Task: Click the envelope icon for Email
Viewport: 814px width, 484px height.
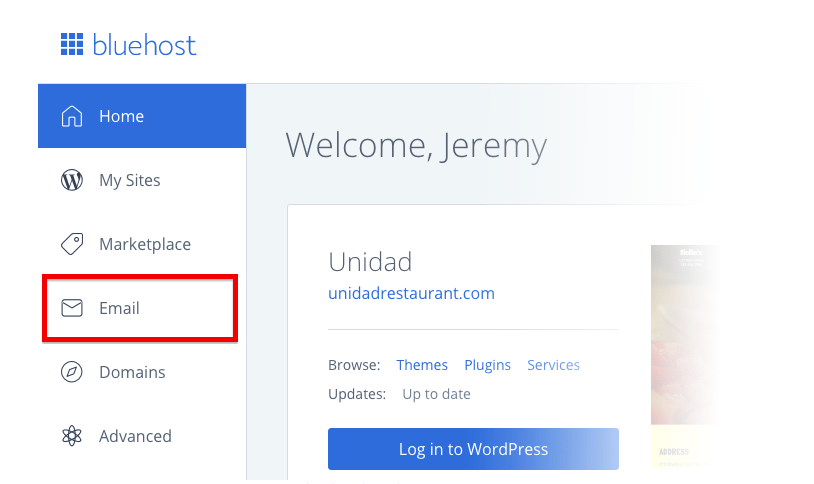Action: (x=71, y=308)
